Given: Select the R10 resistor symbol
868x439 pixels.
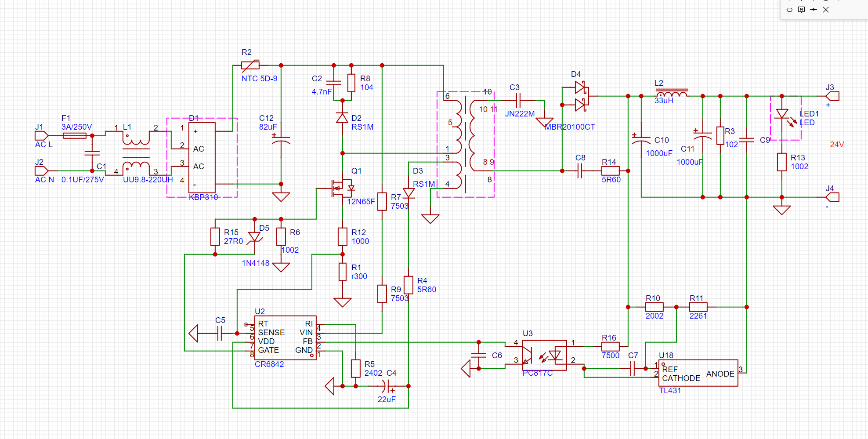Looking at the screenshot, I should pos(655,307).
